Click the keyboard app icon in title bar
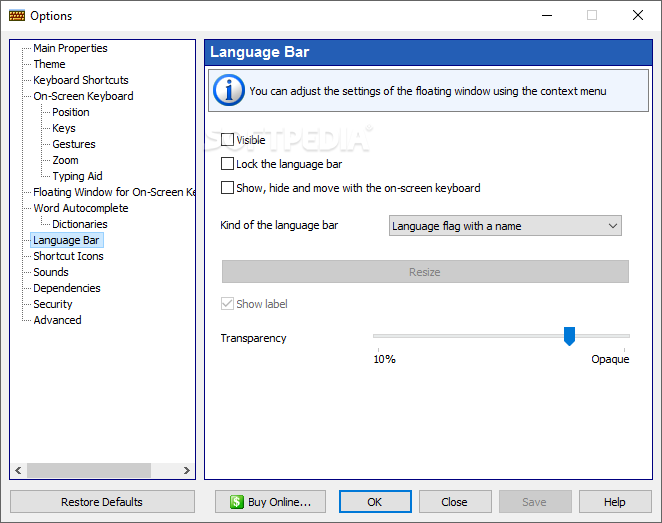 click(17, 16)
